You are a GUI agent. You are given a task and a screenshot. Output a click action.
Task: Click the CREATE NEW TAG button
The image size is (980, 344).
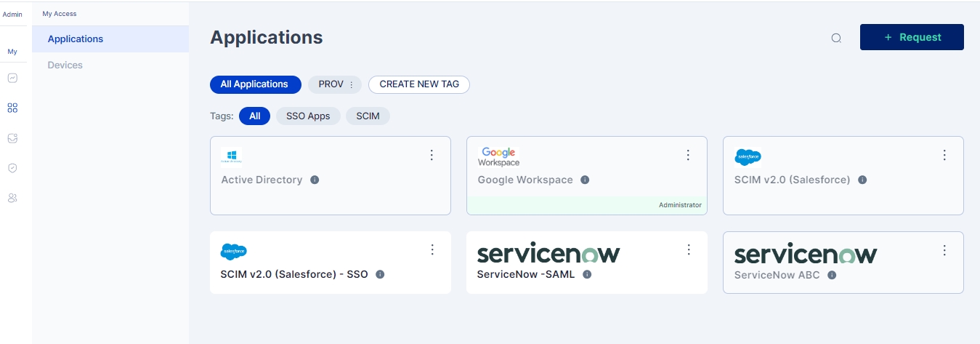pyautogui.click(x=419, y=84)
